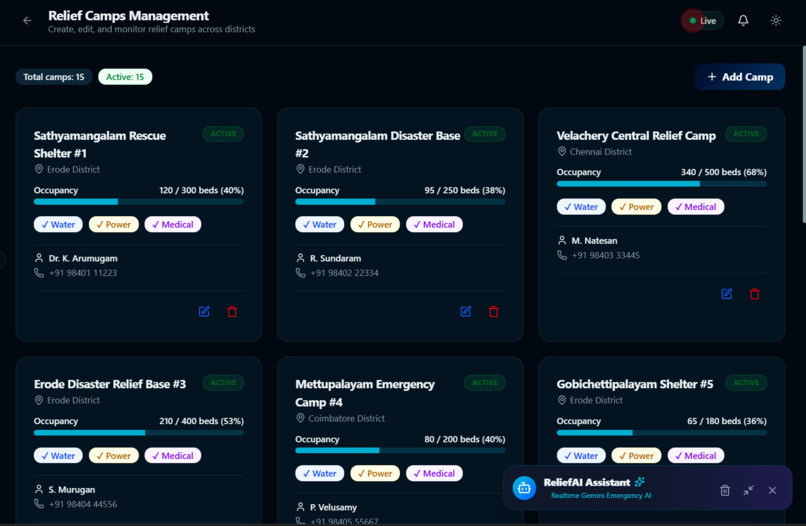Click the page vertical scrollbar
806x526 pixels.
point(803,135)
